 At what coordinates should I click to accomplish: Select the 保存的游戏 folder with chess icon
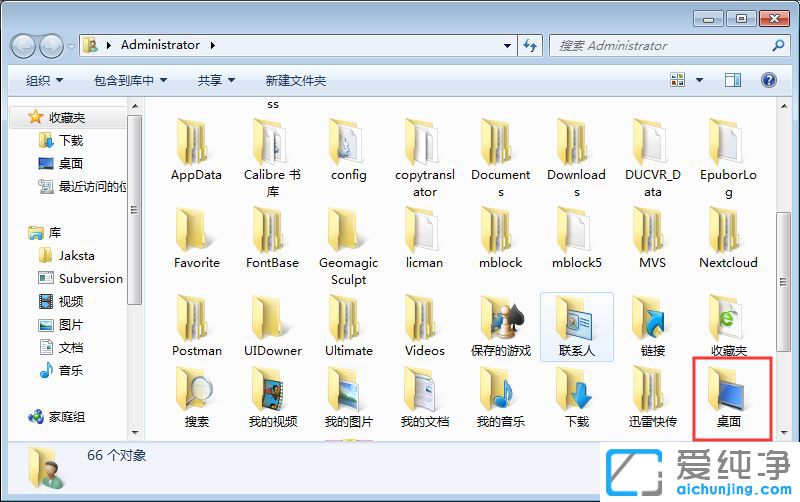point(501,327)
